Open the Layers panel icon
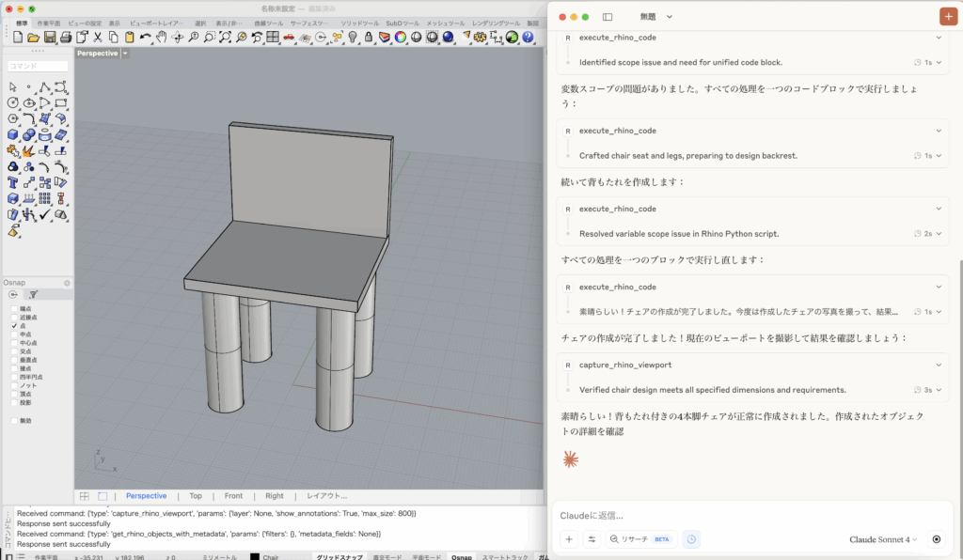This screenshot has width=963, height=560. (385, 38)
